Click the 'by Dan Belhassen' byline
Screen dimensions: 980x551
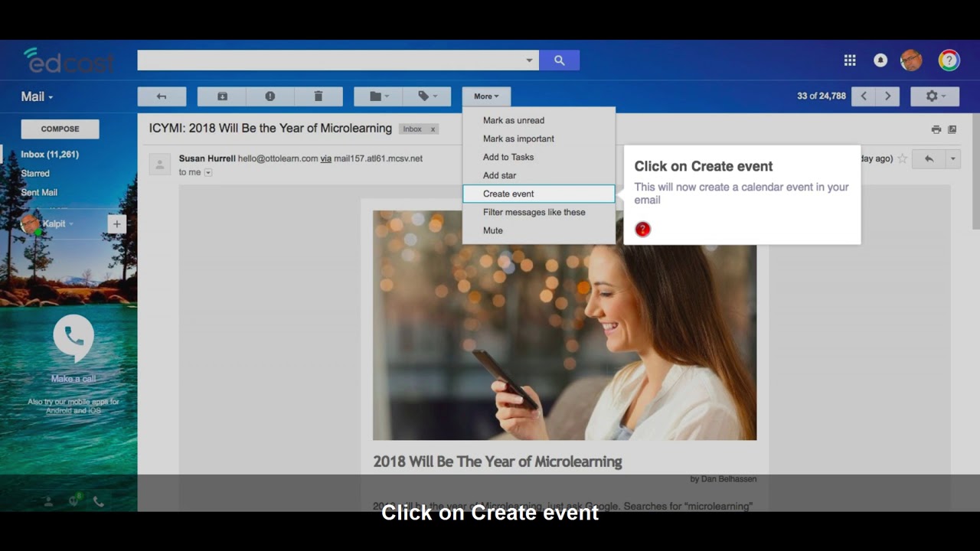tap(724, 479)
